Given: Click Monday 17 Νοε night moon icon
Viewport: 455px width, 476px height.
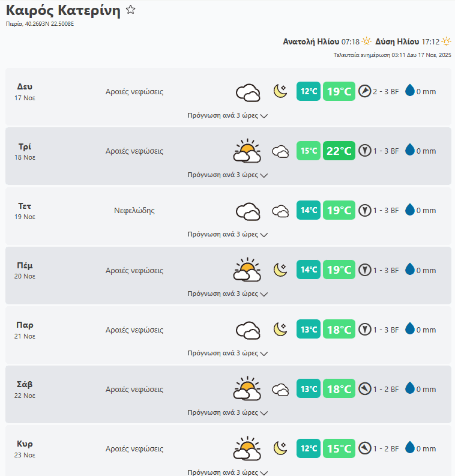Looking at the screenshot, I should pos(280,91).
